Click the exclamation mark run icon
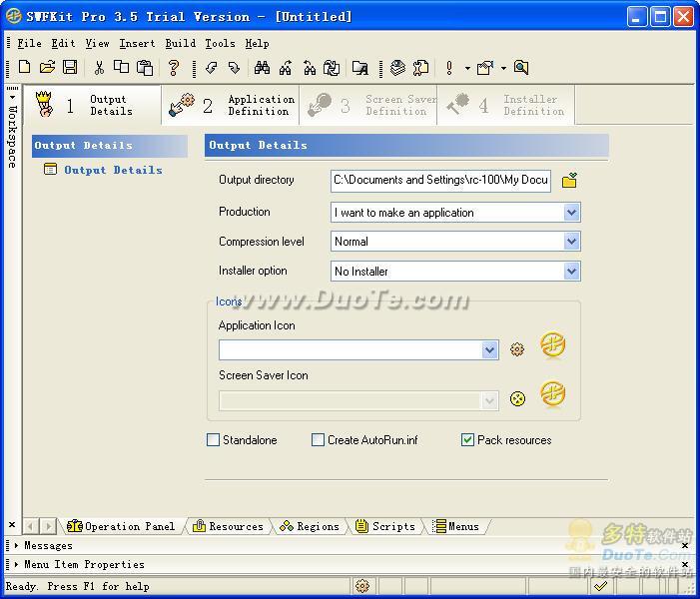Screen dimensions: 700x599 point(449,68)
